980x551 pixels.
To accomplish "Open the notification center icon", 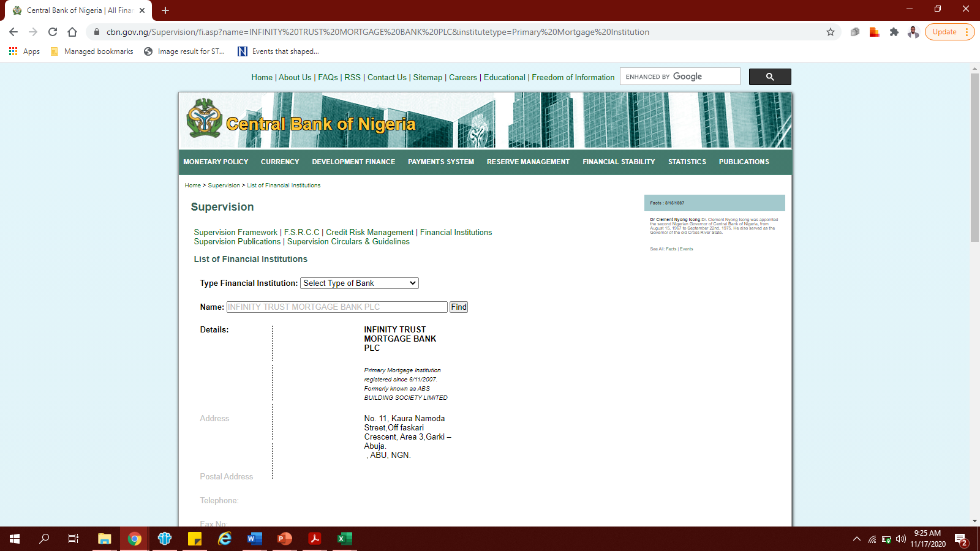I will pos(961,539).
